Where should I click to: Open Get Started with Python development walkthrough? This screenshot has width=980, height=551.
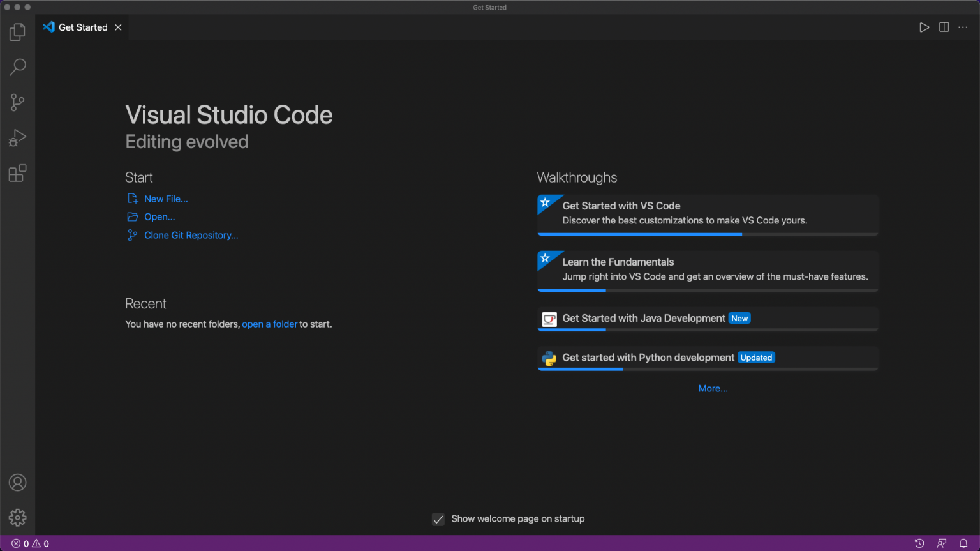[648, 358]
